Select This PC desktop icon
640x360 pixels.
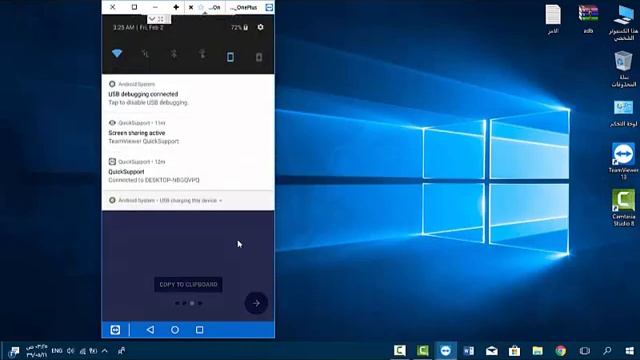(624, 22)
